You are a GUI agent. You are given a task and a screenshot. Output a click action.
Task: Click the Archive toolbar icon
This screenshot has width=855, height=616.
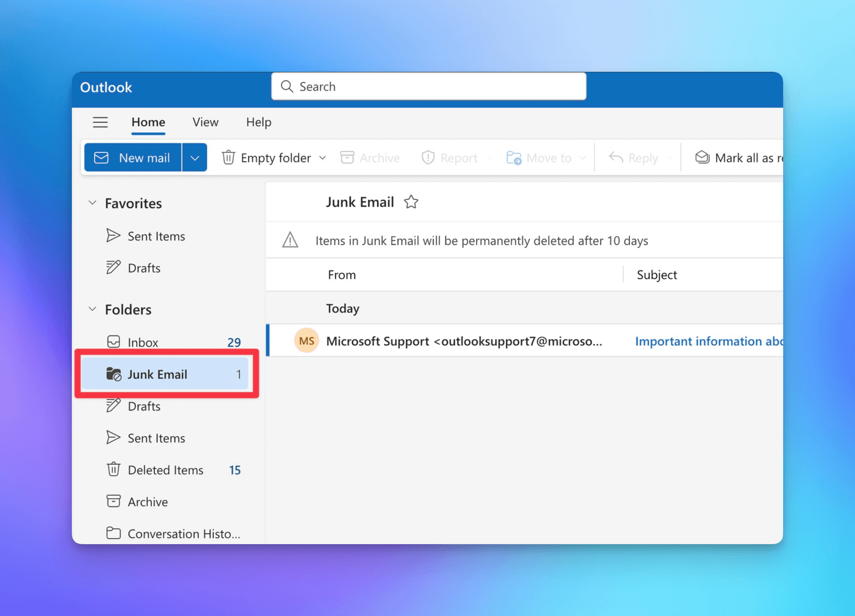[347, 158]
